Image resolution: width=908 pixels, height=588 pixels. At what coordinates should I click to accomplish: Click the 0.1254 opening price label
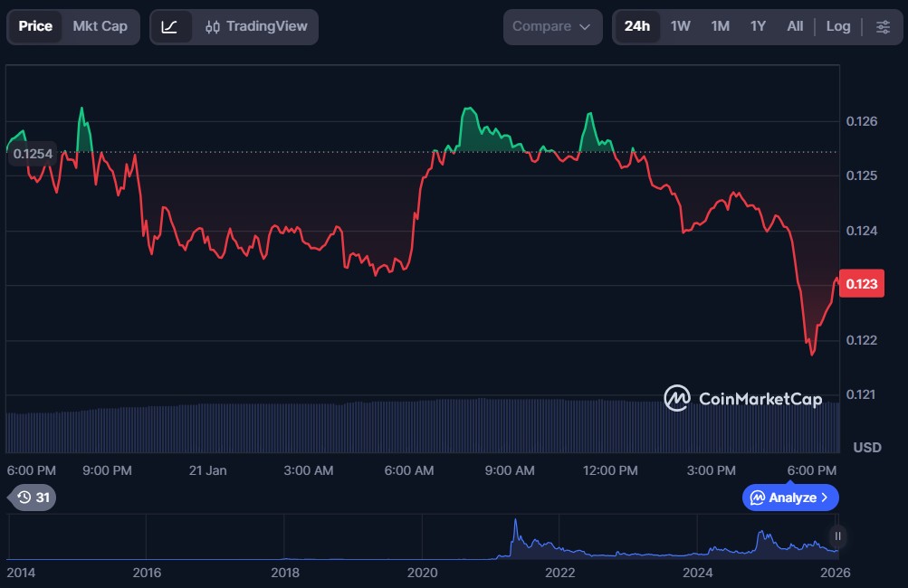pos(33,154)
